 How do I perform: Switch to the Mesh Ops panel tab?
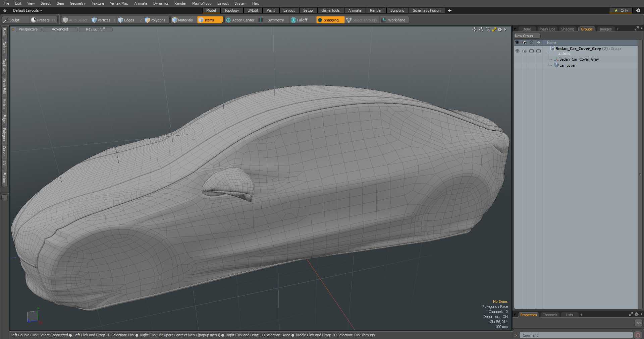tap(547, 29)
